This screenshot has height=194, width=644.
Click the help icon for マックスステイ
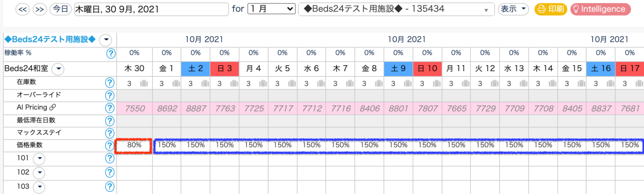click(110, 133)
